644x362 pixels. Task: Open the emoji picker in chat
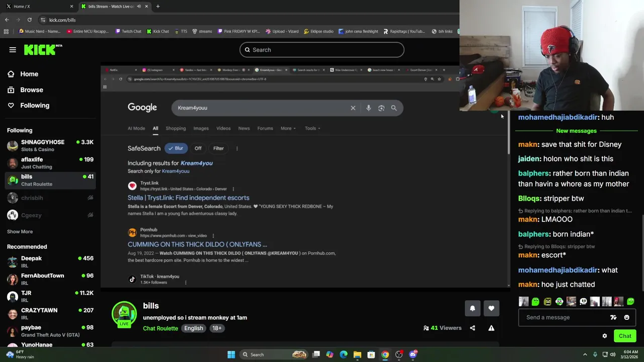click(x=626, y=317)
